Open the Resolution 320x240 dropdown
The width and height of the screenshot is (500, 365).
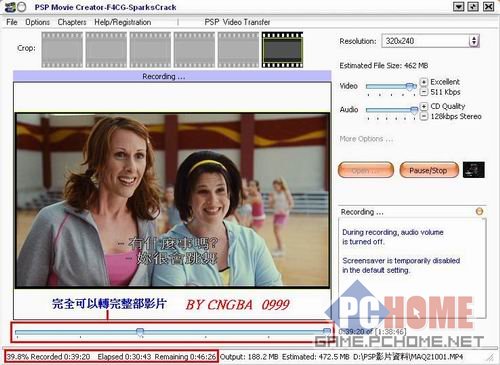pos(430,41)
